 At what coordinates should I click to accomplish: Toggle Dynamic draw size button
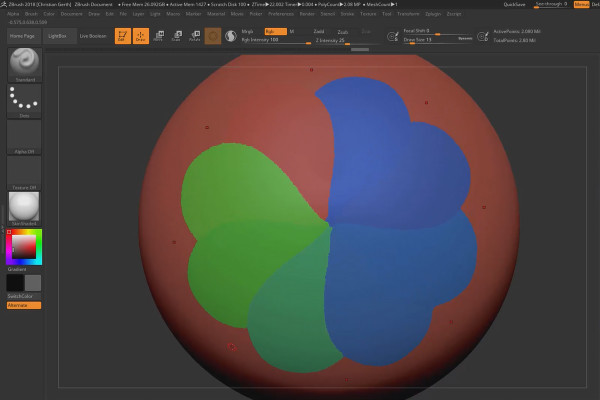pyautogui.click(x=465, y=39)
